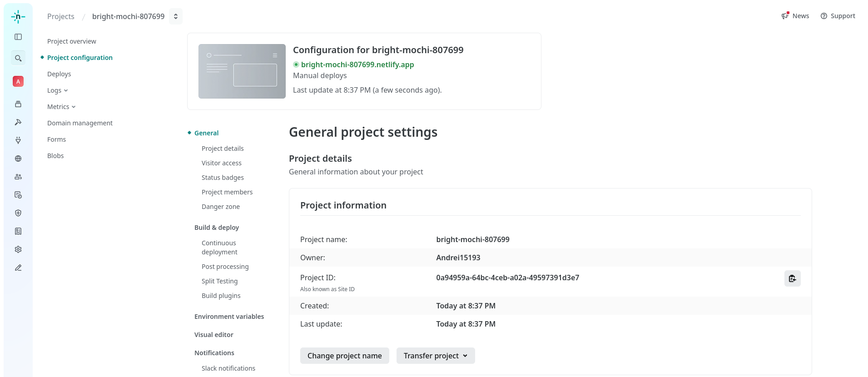The width and height of the screenshot is (868, 377).
Task: Click the News megaphone icon
Action: click(x=785, y=16)
